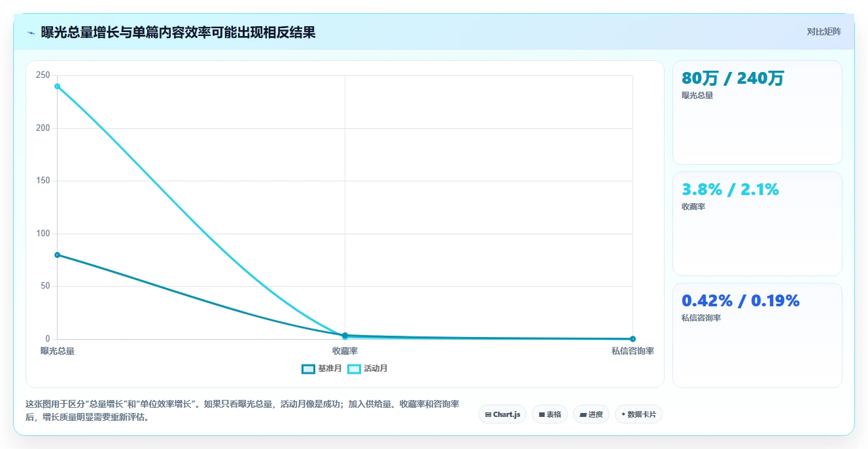
Task: Click the 50 y-axis tick label
Action: click(x=45, y=286)
